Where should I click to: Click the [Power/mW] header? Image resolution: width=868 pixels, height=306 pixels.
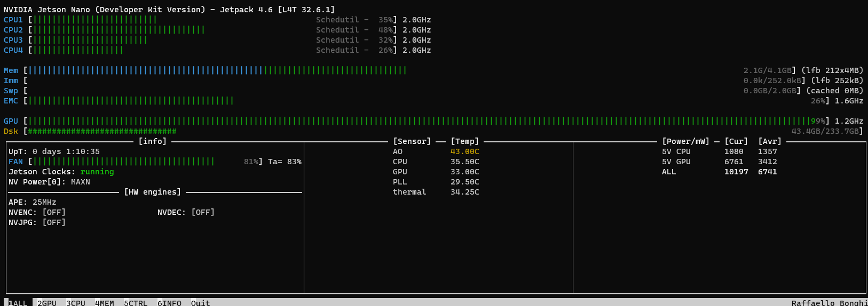tap(686, 141)
